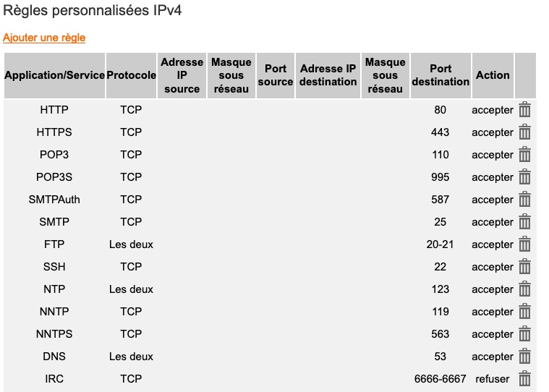Delete the FTP rule using trash icon
This screenshot has height=392, width=549.
coord(524,244)
